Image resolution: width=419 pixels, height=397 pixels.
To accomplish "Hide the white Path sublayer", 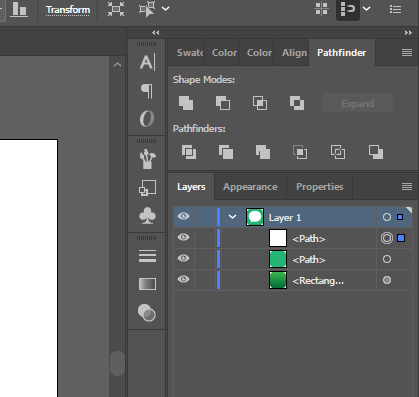I will [x=183, y=237].
